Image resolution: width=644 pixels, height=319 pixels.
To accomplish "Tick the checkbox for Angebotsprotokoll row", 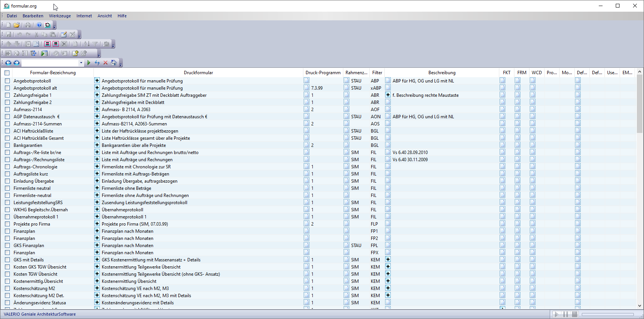I will 7,81.
